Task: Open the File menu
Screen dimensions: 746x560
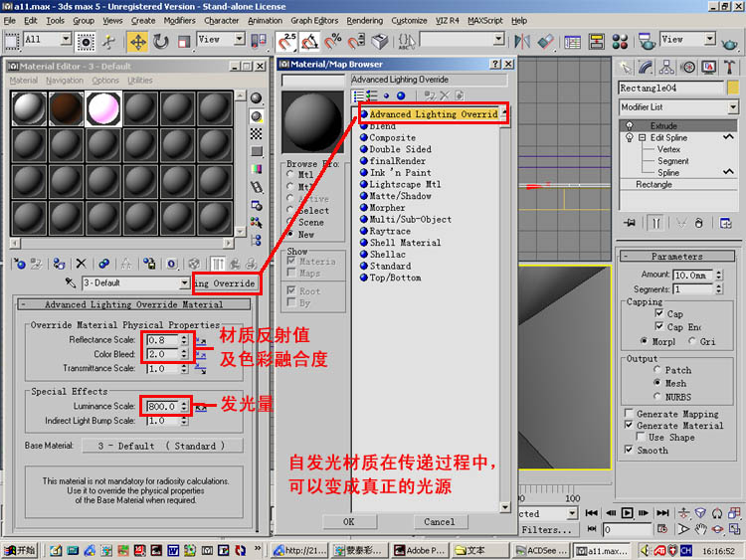Action: 10,21
